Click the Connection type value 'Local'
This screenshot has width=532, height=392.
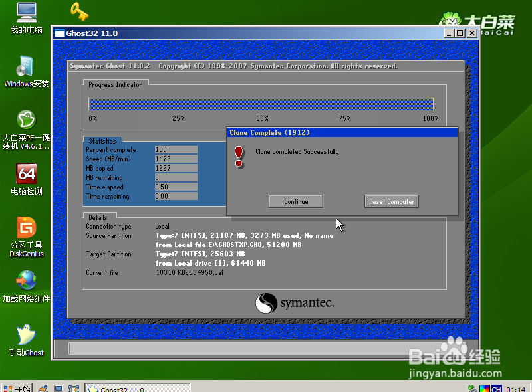point(162,226)
